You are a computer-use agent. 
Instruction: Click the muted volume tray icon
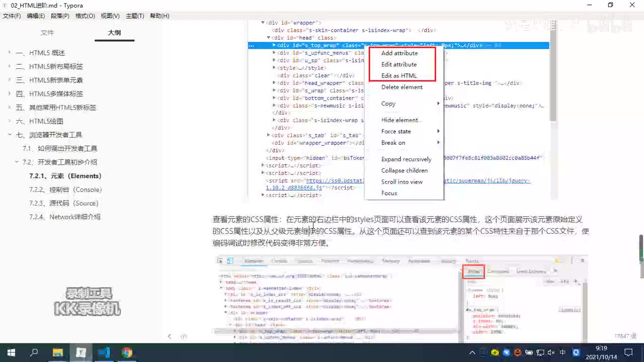click(550, 352)
